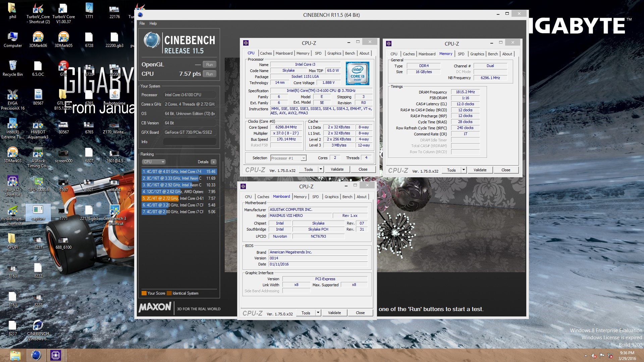Select the 12C/12T @ 2.62 GHz AMD ranking row
The height and width of the screenshot is (362, 644).
179,191
